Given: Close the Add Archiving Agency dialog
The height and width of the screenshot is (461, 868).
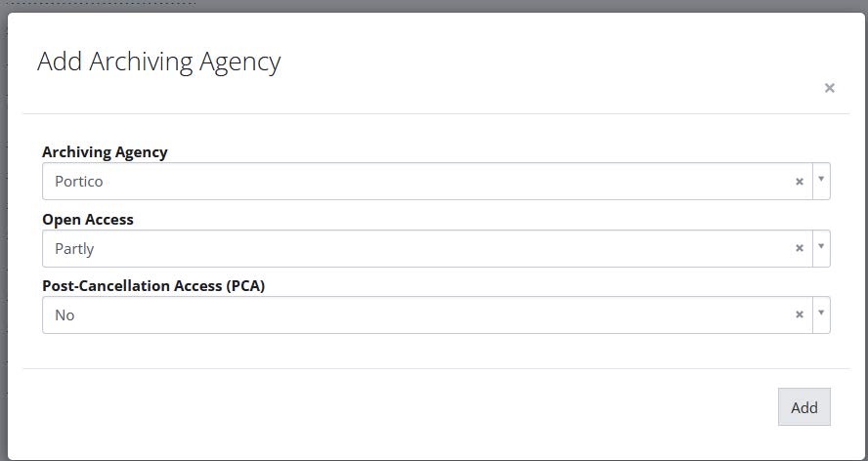Looking at the screenshot, I should coord(829,89).
